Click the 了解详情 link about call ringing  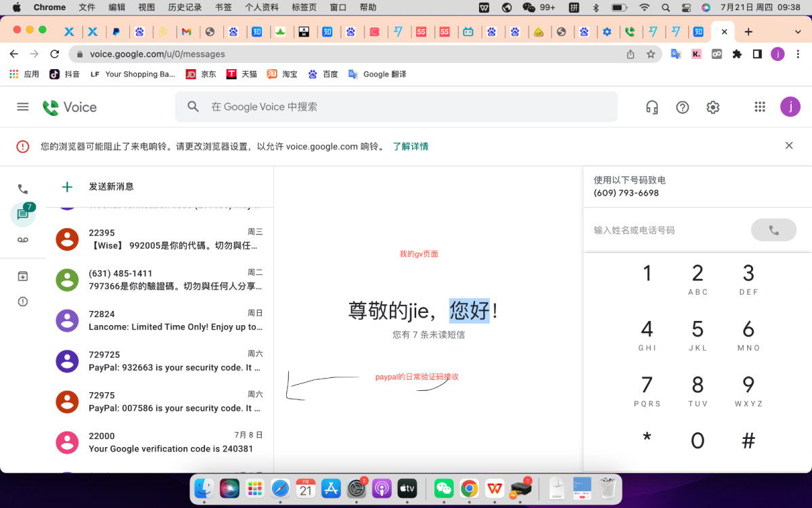coord(411,146)
